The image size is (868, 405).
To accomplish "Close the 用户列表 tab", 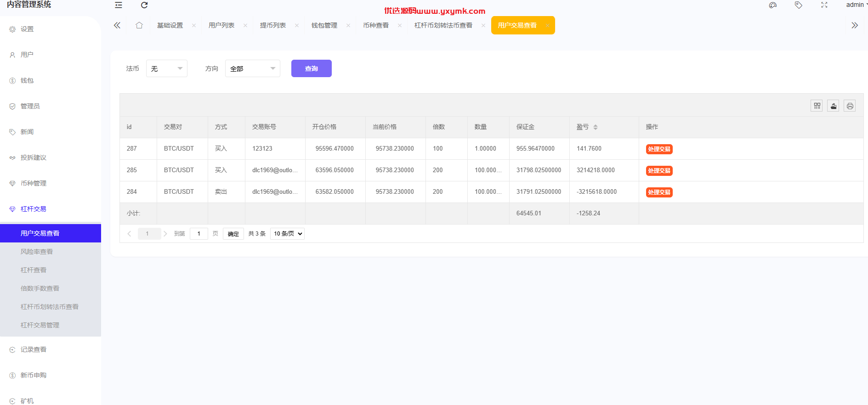I will pyautogui.click(x=245, y=26).
